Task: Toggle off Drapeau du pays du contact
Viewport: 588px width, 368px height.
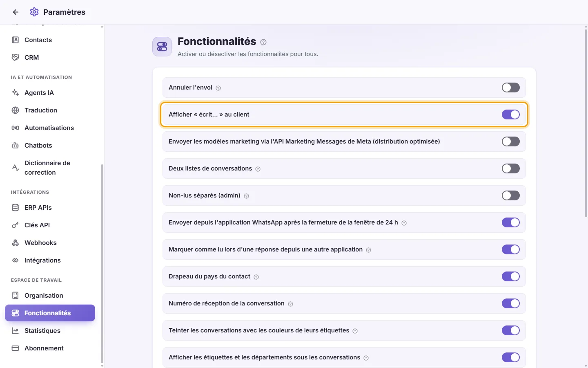Action: 510,276
